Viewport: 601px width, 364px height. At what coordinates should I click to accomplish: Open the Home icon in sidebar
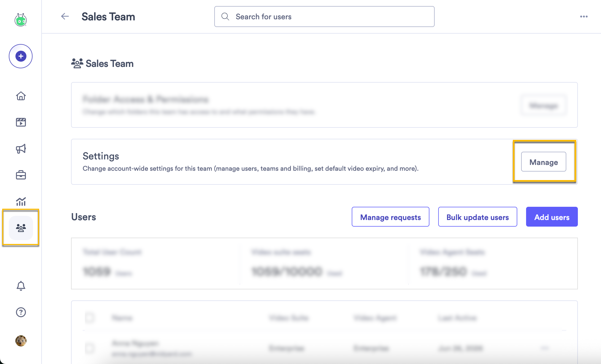click(21, 96)
